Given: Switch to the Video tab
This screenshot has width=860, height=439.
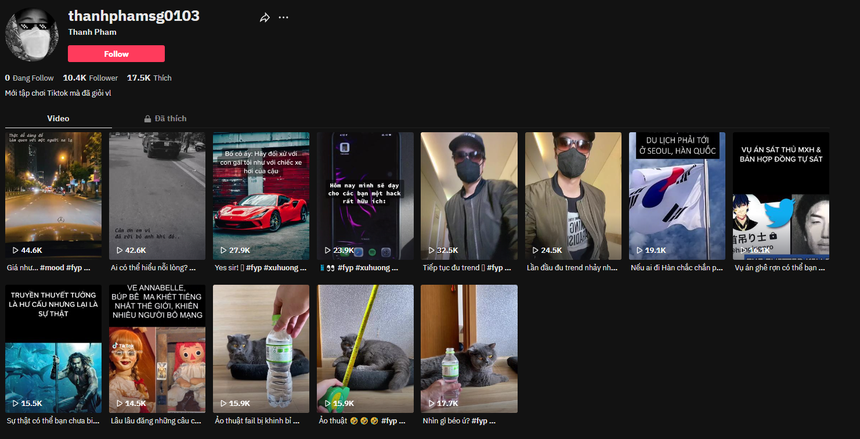Looking at the screenshot, I should pos(58,118).
